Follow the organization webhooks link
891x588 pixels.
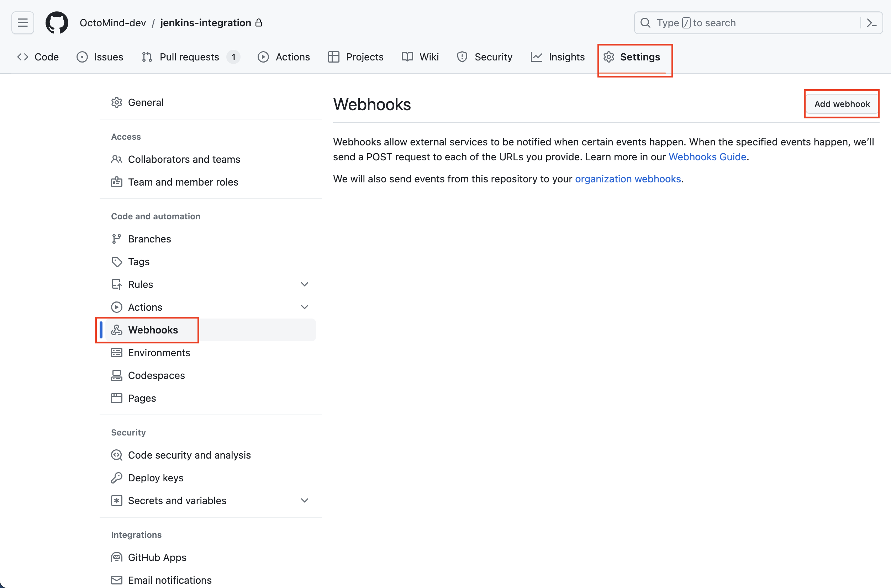[x=628, y=179]
